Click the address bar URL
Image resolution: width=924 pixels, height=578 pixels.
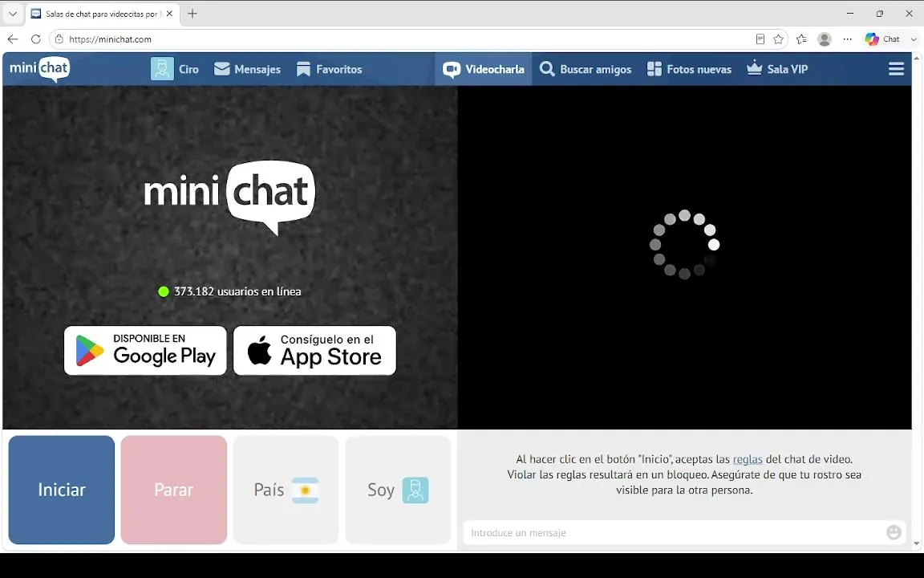click(110, 39)
